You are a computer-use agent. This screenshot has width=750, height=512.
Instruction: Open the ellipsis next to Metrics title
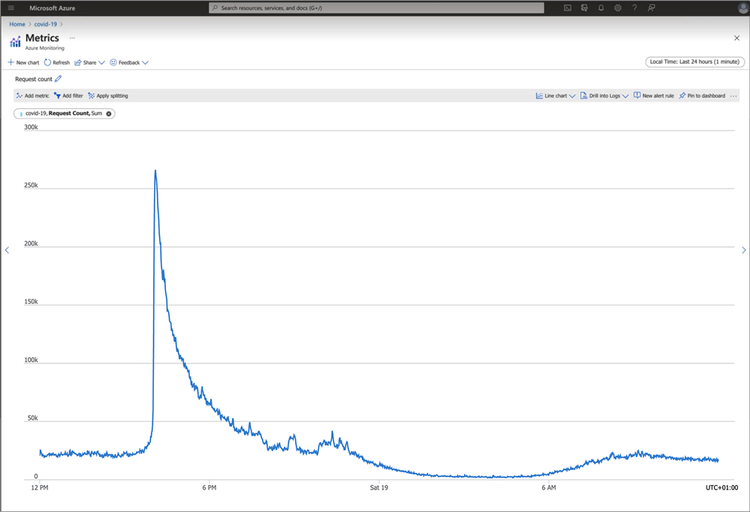[72, 37]
